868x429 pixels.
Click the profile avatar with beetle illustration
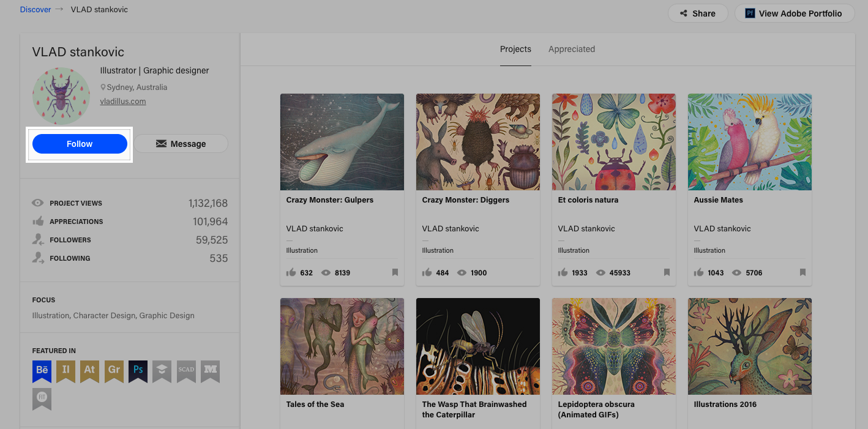click(61, 96)
